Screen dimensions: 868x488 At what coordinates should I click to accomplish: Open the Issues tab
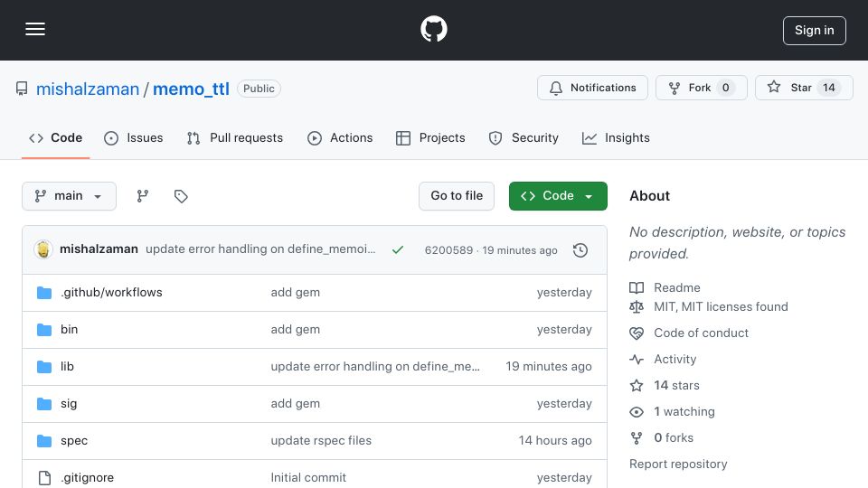pyautogui.click(x=134, y=137)
